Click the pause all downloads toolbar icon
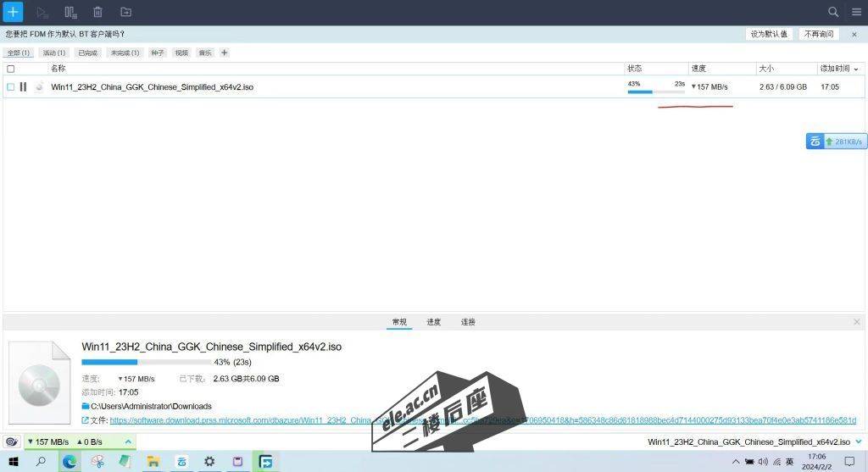The height and width of the screenshot is (472, 868). tap(70, 12)
